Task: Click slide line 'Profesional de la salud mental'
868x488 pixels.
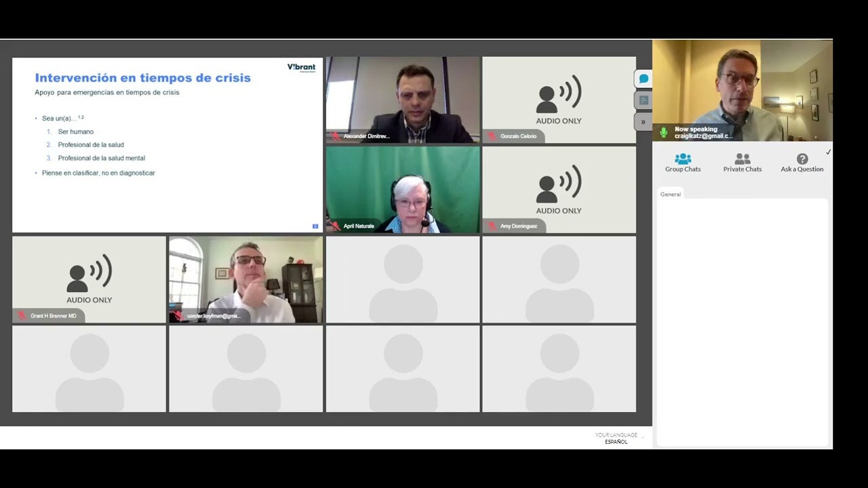Action: (x=102, y=158)
